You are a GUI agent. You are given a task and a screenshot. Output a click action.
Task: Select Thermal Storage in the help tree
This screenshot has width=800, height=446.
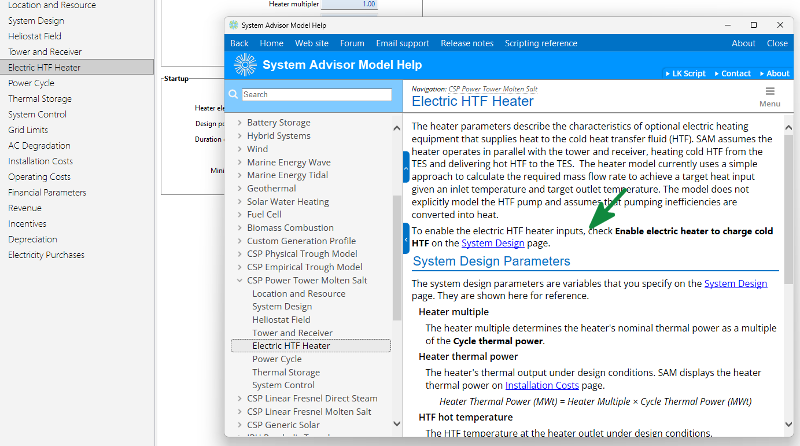(286, 373)
